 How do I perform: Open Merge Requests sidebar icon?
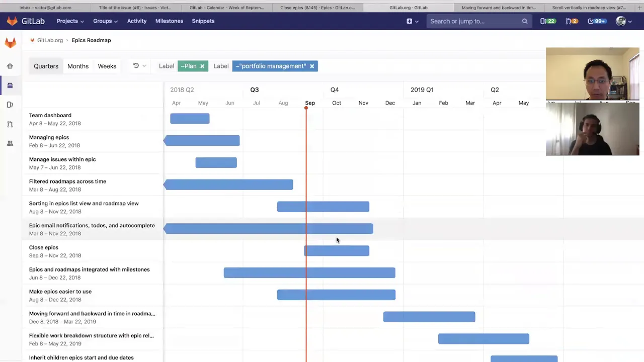tap(10, 124)
